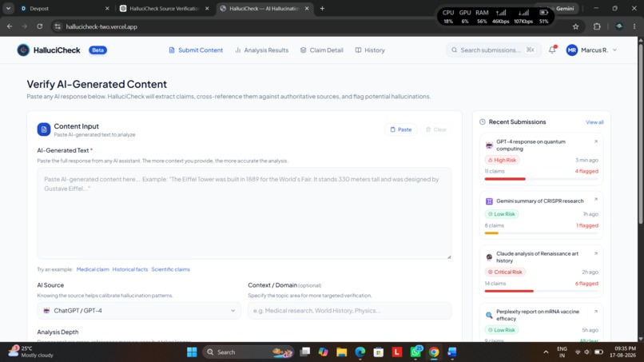This screenshot has height=362, width=644.
Task: Click the Context / Domain input field
Action: click(349, 311)
